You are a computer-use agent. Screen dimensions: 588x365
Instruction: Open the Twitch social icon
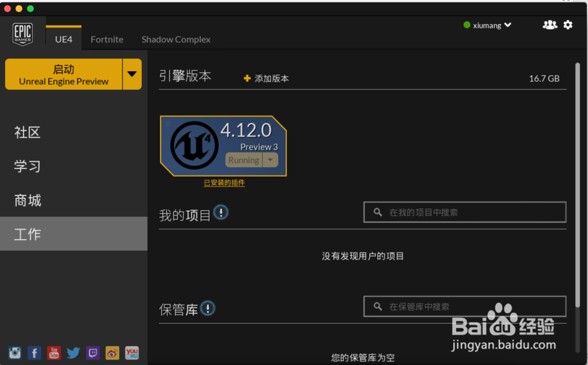pyautogui.click(x=93, y=353)
